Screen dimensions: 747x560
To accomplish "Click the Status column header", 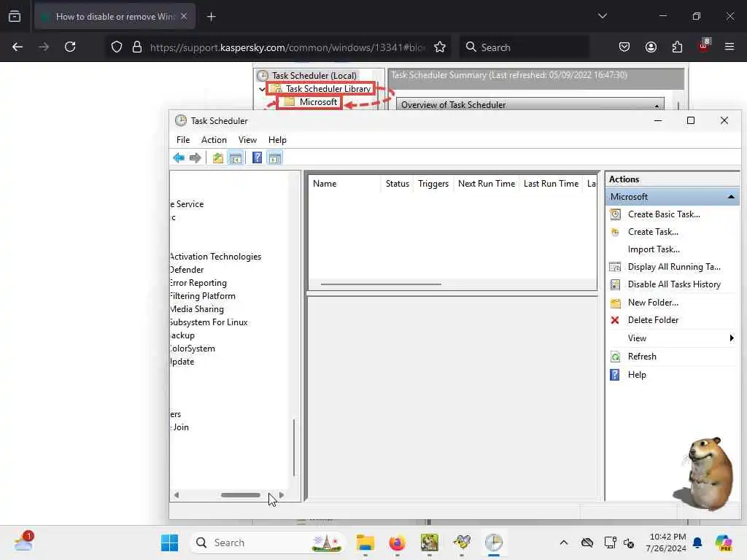I will (x=398, y=184).
